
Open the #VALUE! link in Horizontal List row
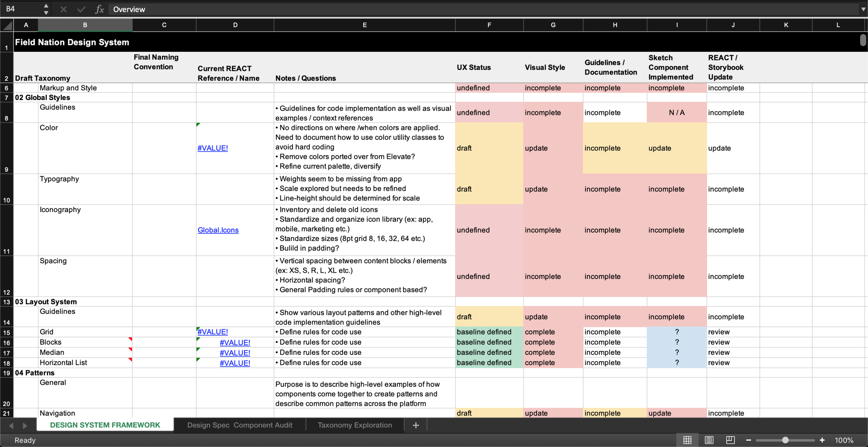[x=235, y=363]
